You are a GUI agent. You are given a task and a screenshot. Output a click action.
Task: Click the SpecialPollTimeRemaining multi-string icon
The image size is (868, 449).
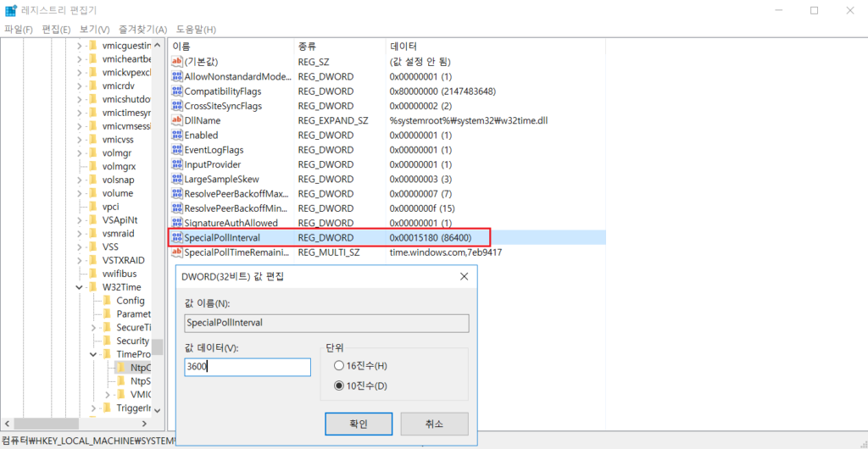[x=177, y=252]
